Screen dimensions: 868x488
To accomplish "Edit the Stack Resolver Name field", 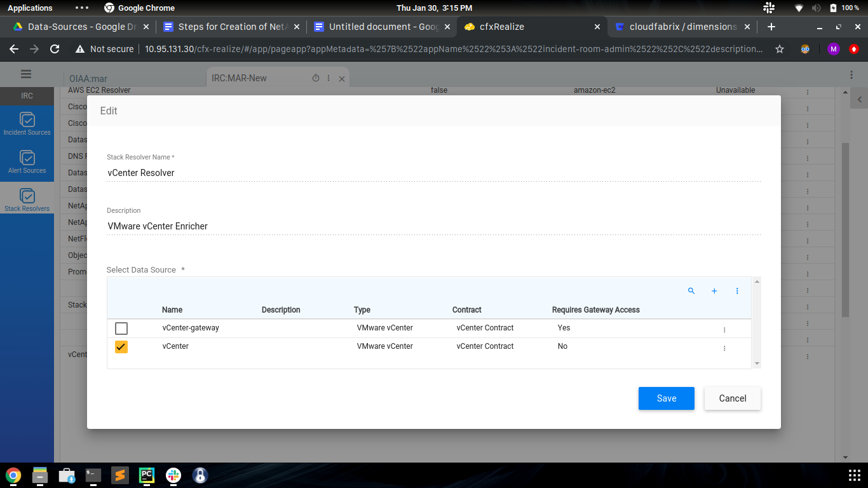I will coord(434,173).
